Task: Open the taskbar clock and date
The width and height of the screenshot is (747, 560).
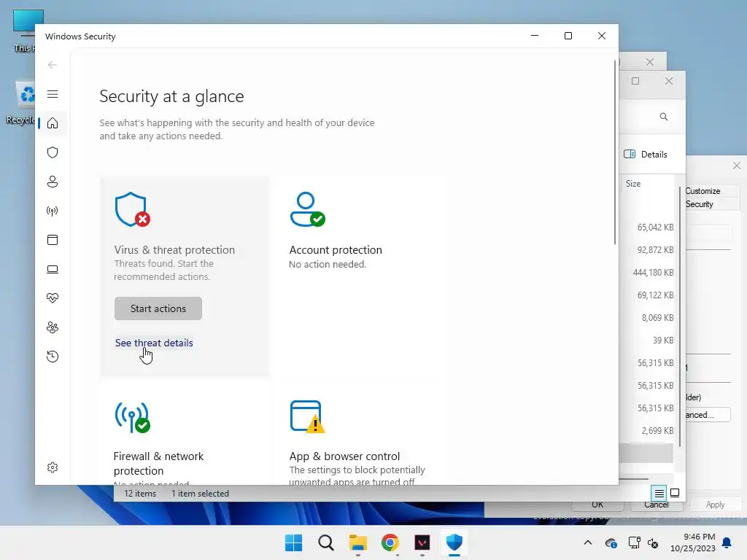Action: [x=693, y=542]
